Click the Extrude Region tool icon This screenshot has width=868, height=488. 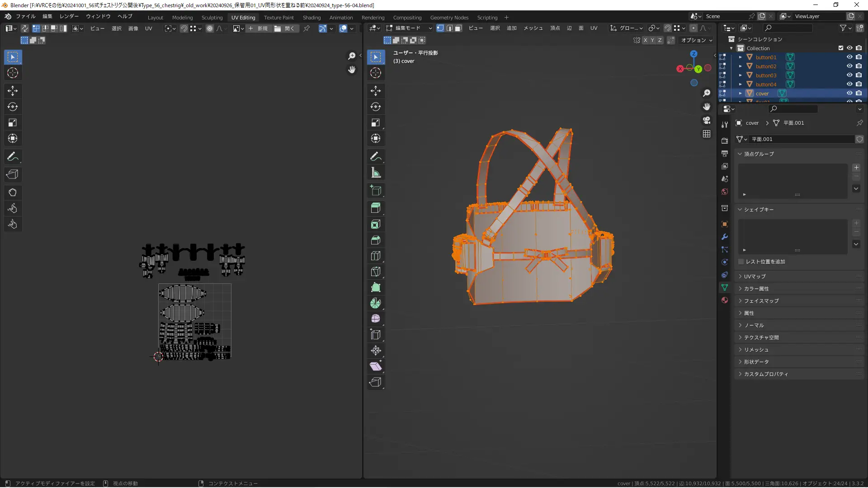tap(376, 208)
